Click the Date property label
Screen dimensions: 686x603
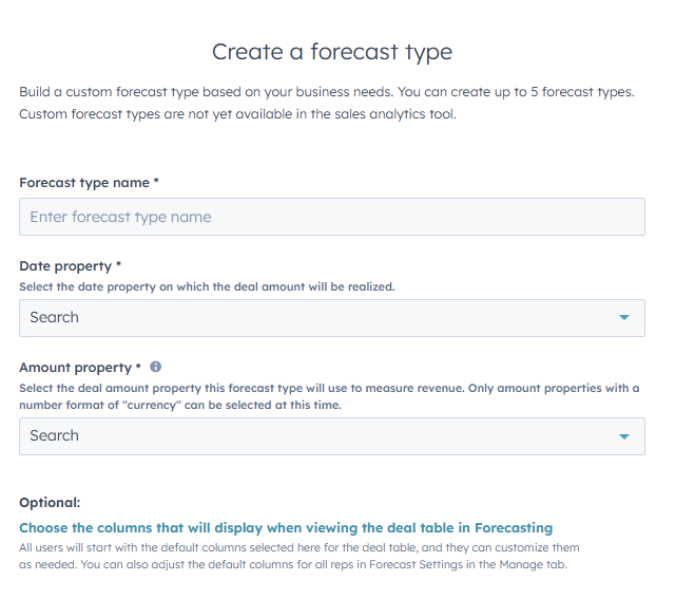tap(66, 266)
